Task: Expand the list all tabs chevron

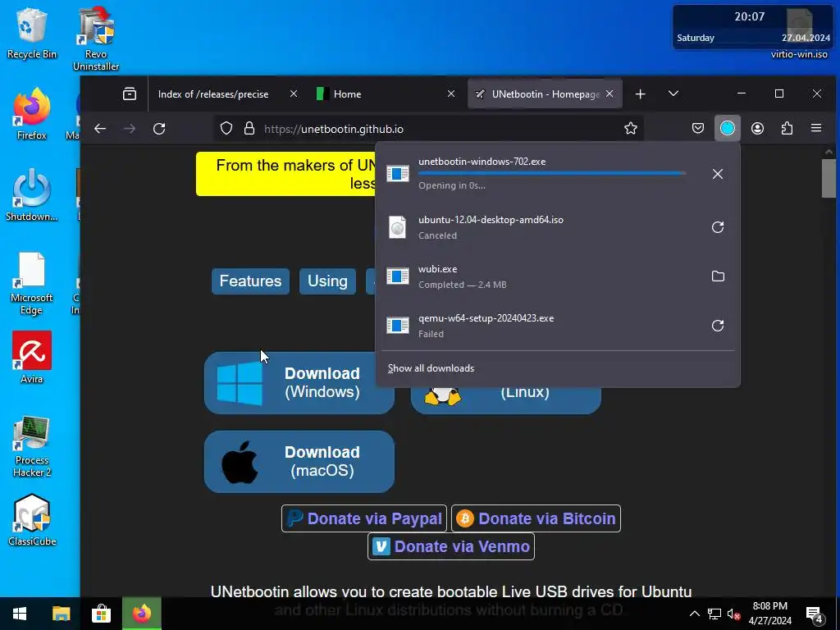Action: click(673, 94)
